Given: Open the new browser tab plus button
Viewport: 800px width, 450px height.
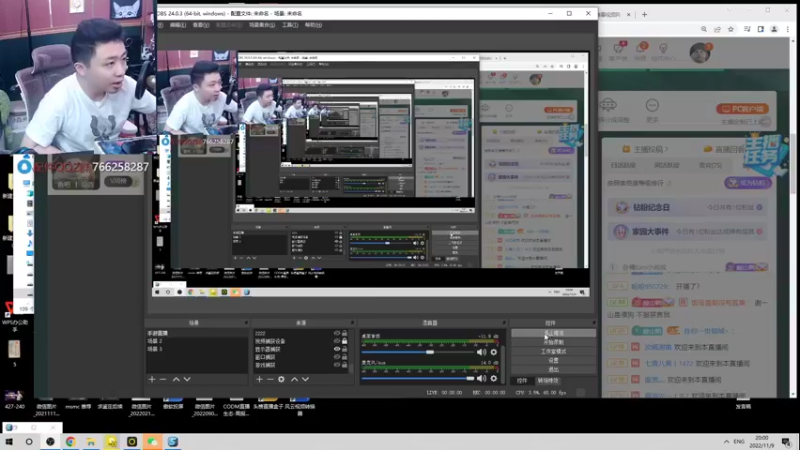Looking at the screenshot, I should [644, 14].
